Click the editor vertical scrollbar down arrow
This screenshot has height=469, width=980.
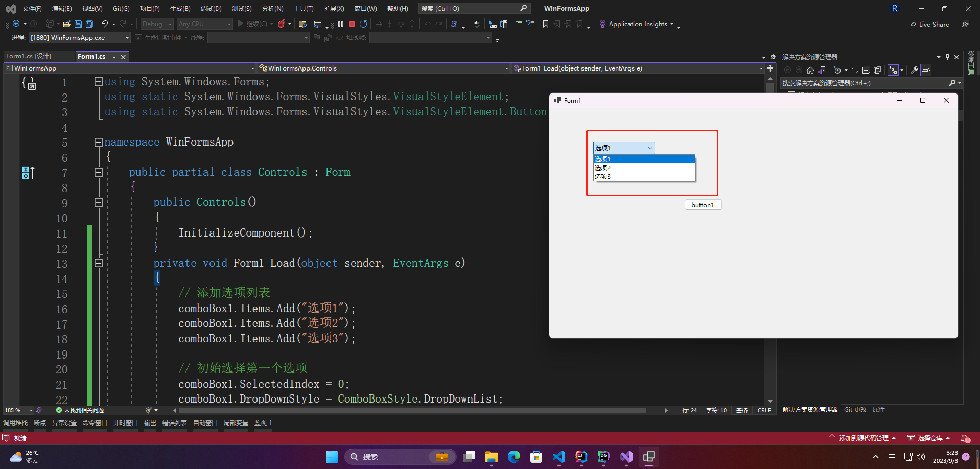770,402
